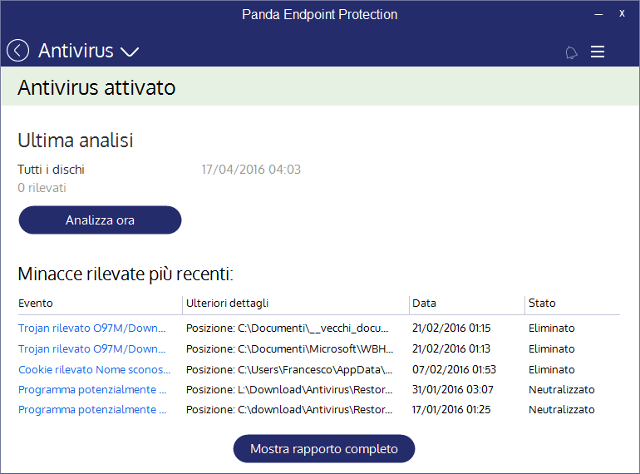
Task: Select the C:\Users\Francesco\AppData\... cell
Action: pos(289,369)
